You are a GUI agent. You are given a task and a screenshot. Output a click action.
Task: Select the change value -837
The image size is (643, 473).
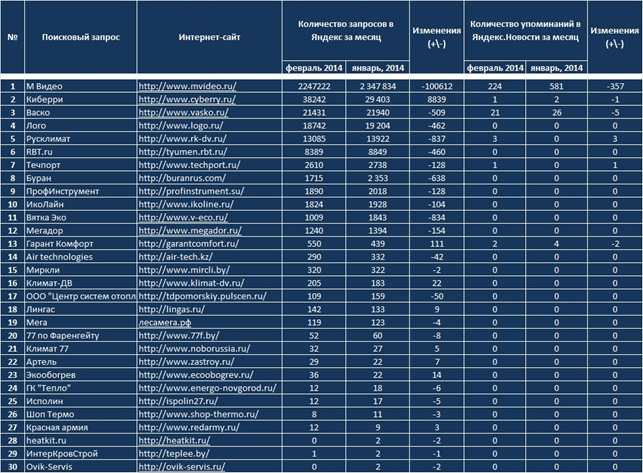437,139
